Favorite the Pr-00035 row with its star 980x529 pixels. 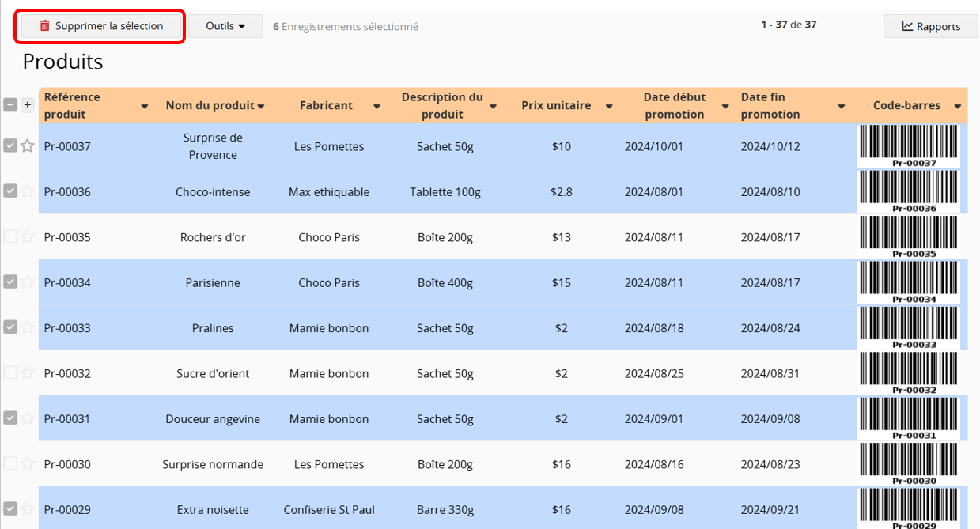(28, 237)
